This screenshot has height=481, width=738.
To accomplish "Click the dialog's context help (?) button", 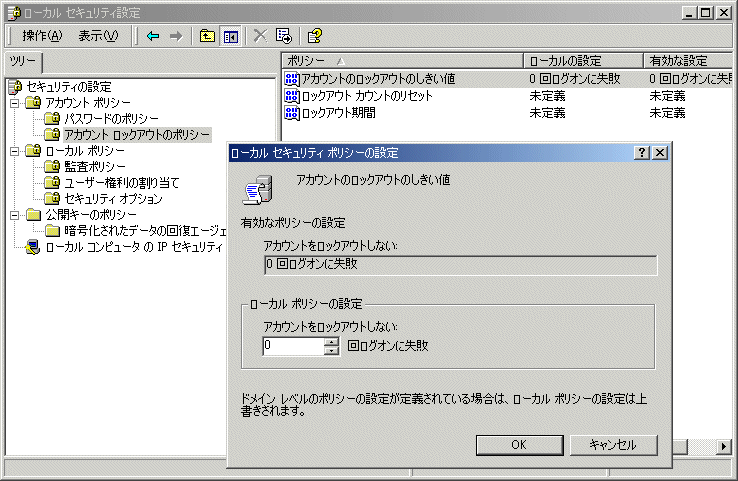I will [x=642, y=152].
